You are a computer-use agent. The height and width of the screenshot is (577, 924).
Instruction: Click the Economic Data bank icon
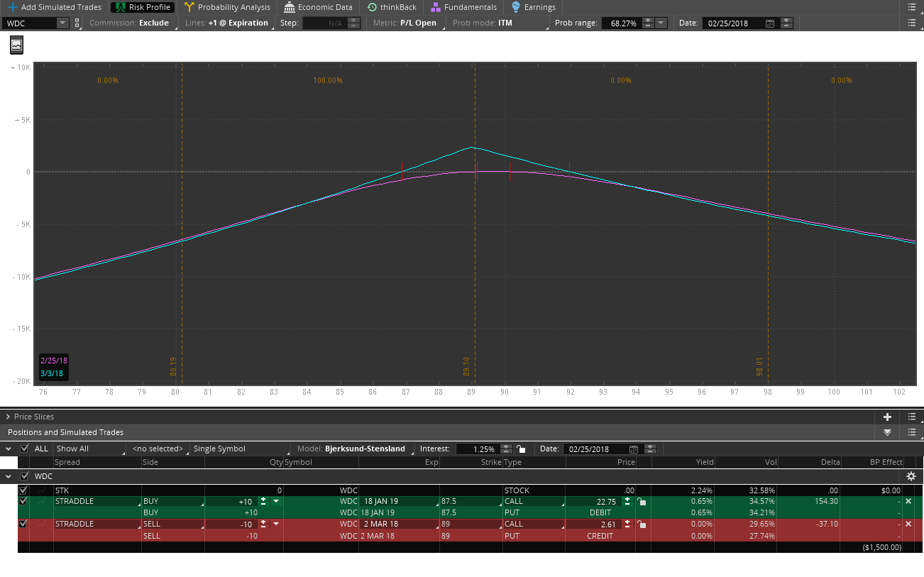pos(289,7)
